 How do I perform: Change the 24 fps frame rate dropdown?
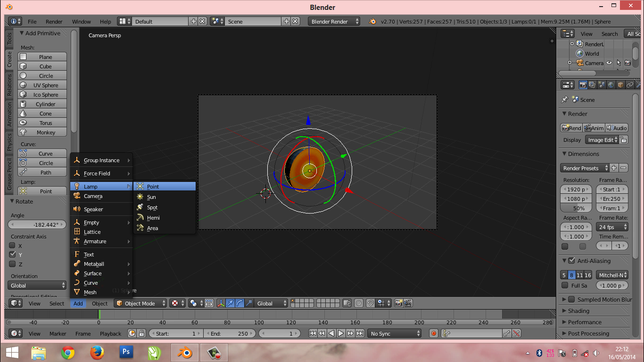click(x=612, y=227)
